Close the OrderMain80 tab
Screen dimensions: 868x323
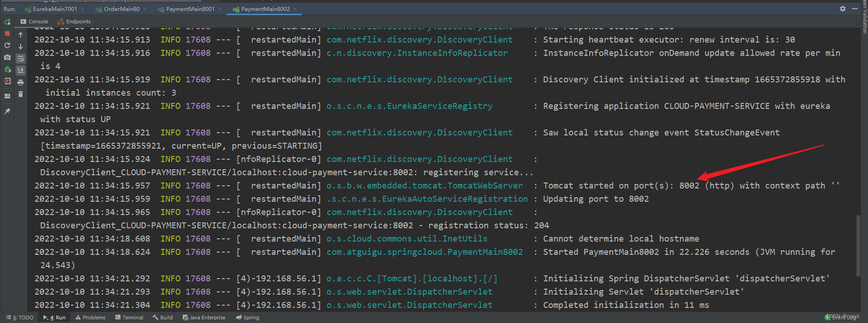point(145,9)
